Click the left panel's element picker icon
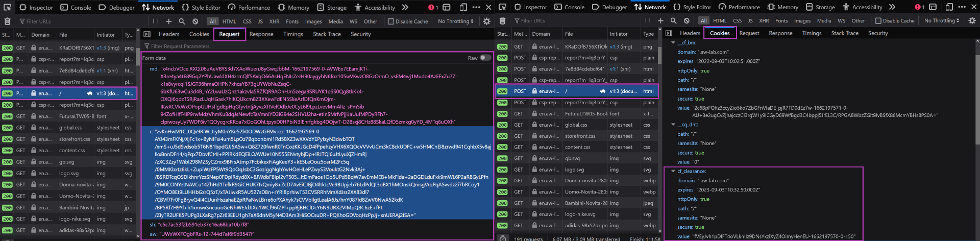The height and width of the screenshot is (241, 980). click(x=7, y=7)
